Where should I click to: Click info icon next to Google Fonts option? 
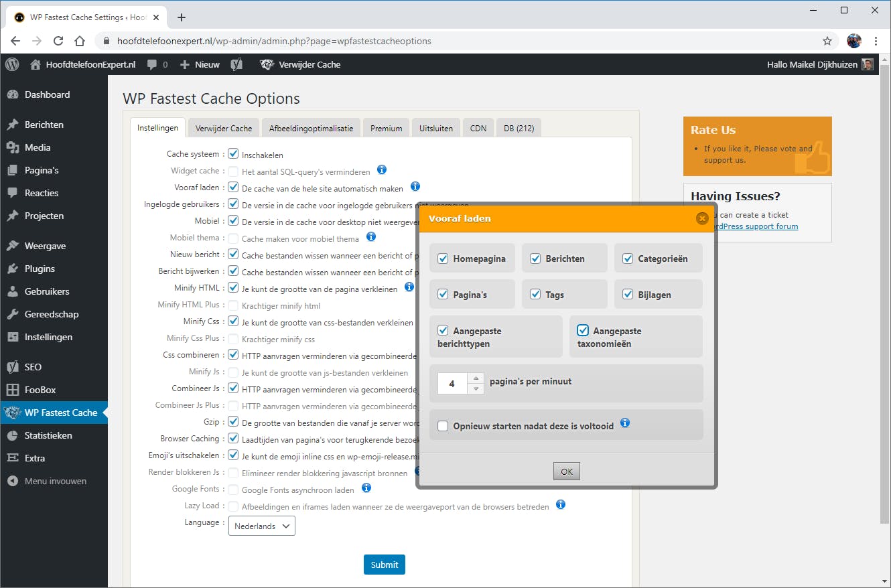pyautogui.click(x=366, y=488)
